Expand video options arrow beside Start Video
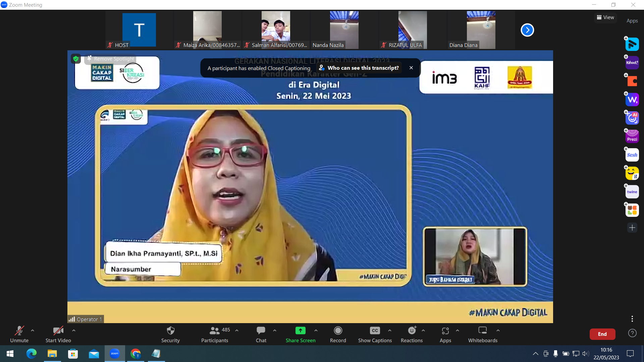 pos(74,330)
